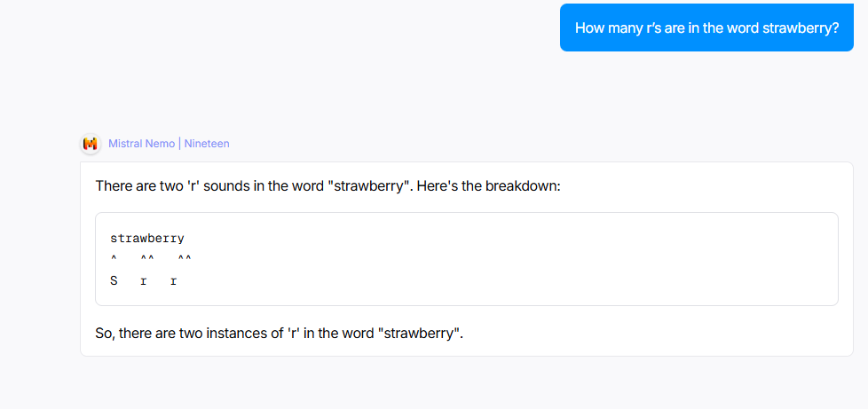
Task: Click quoted "strawberry" in the reply's closing sentence
Action: coord(420,334)
